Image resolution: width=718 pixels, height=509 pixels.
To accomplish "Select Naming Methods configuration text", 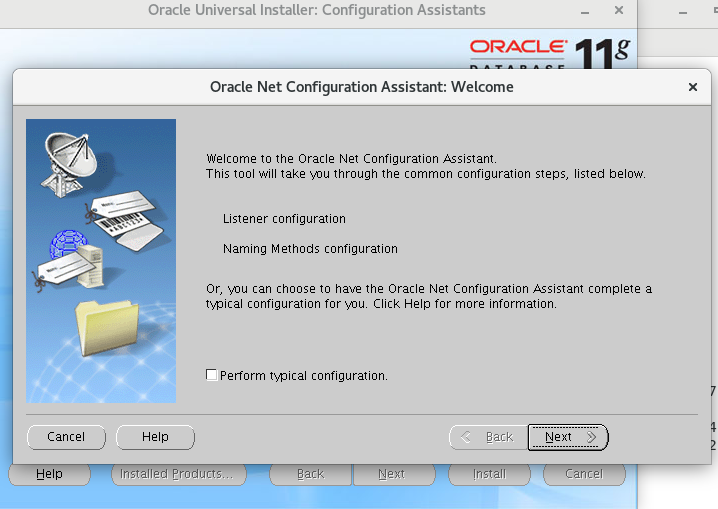I will click(310, 249).
